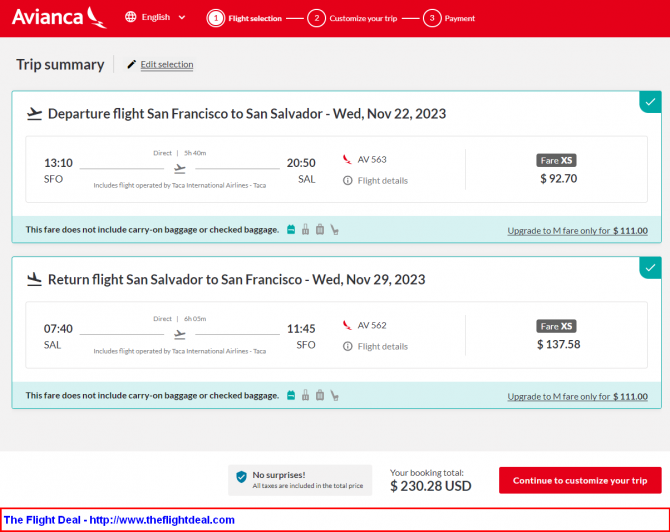Click the return personal item backpack icon
670x532 pixels.
(x=291, y=395)
